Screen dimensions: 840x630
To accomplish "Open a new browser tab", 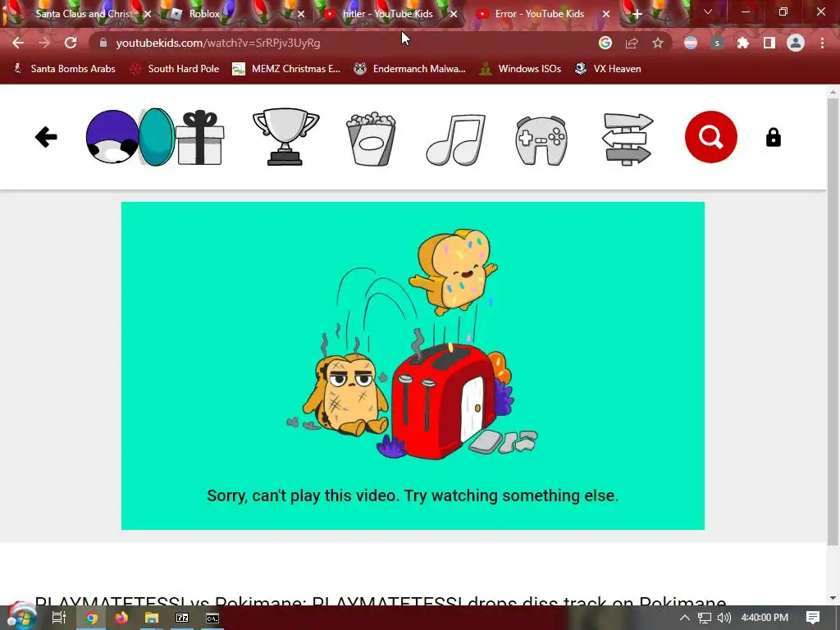I will (x=637, y=14).
